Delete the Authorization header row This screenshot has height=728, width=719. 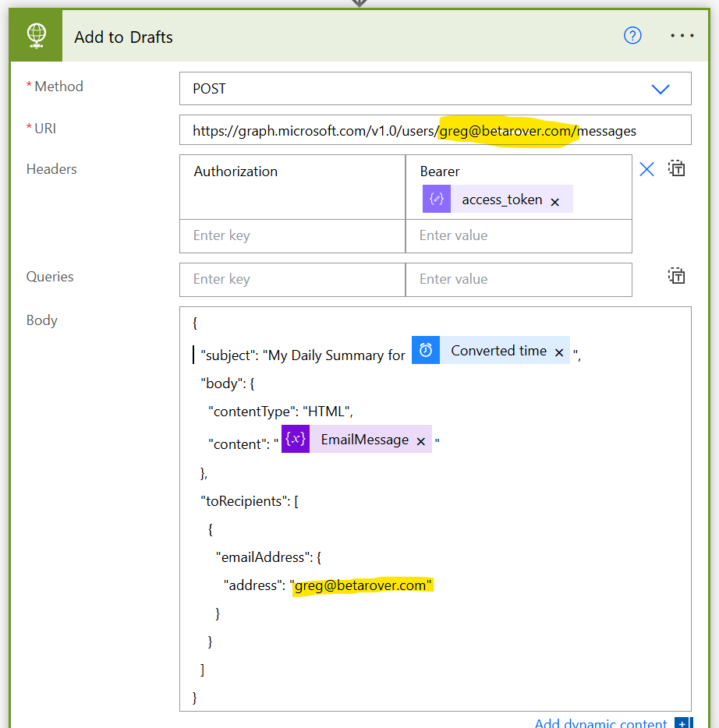pos(646,169)
